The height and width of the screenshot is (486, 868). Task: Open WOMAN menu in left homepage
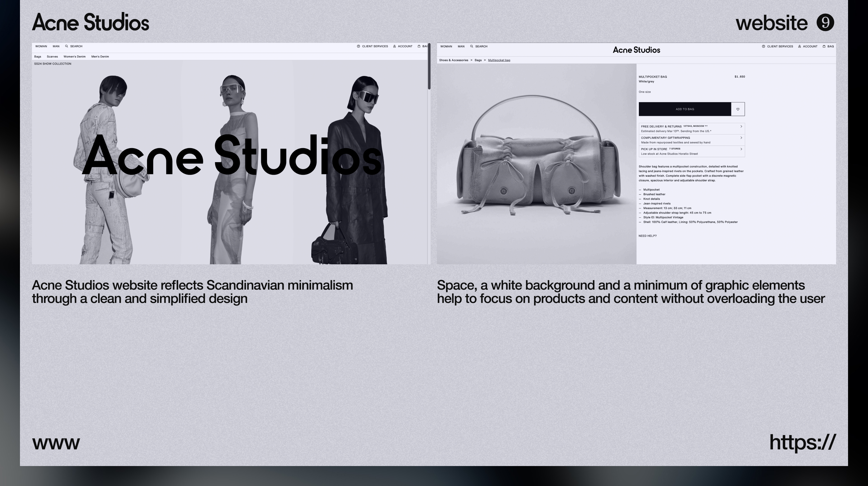pyautogui.click(x=41, y=46)
